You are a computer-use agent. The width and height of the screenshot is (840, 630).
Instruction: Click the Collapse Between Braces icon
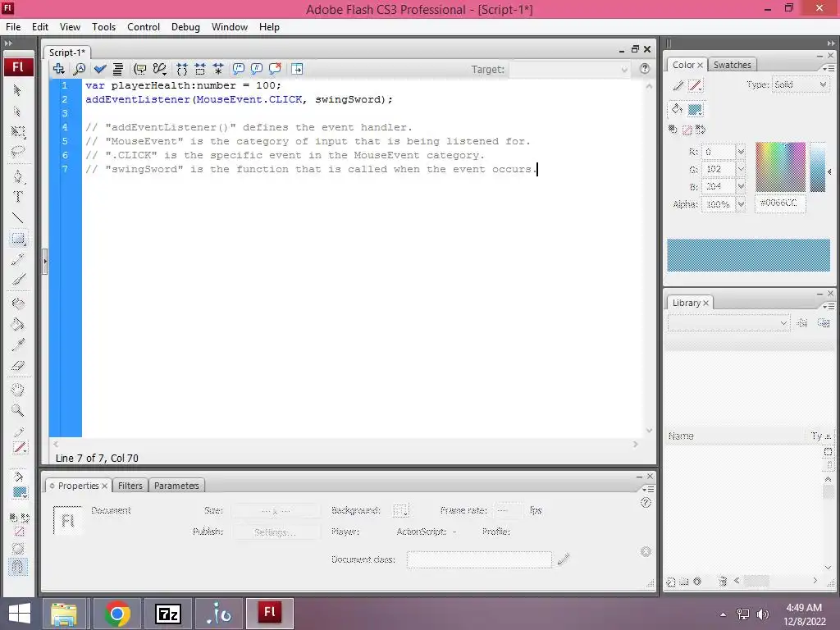point(182,69)
